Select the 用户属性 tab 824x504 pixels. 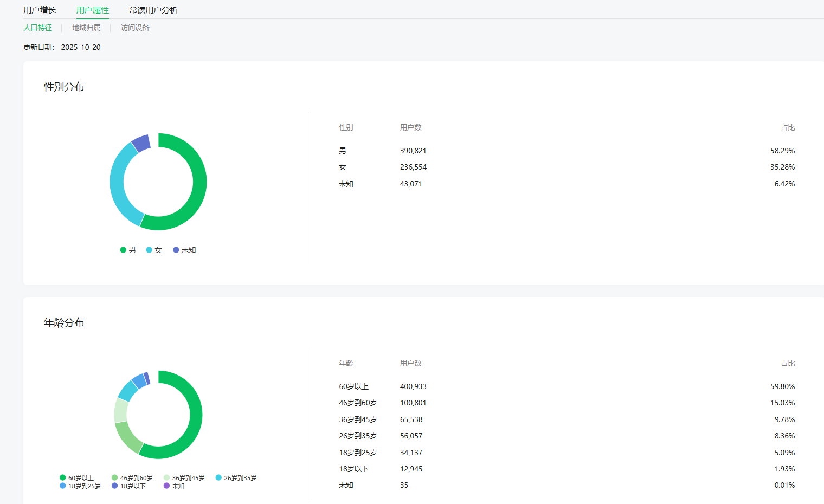click(93, 10)
